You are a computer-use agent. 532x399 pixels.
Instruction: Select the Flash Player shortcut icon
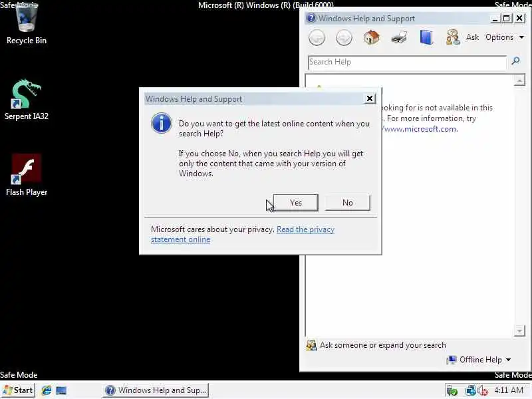click(x=27, y=175)
